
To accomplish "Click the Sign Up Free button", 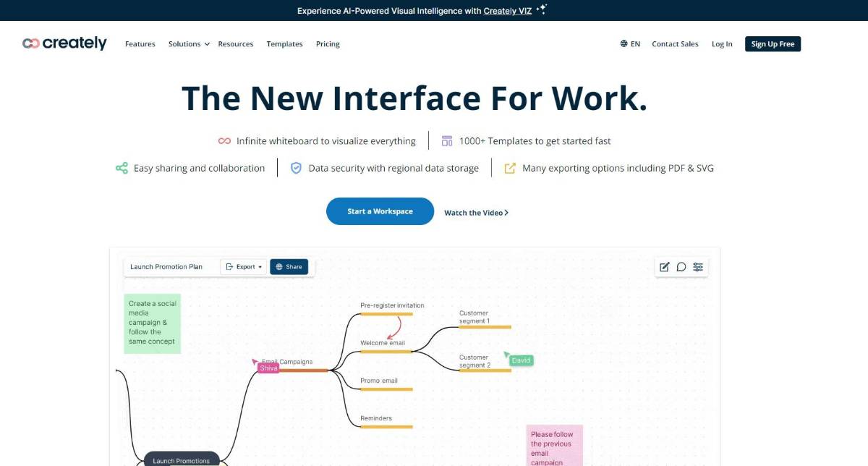I will point(773,43).
